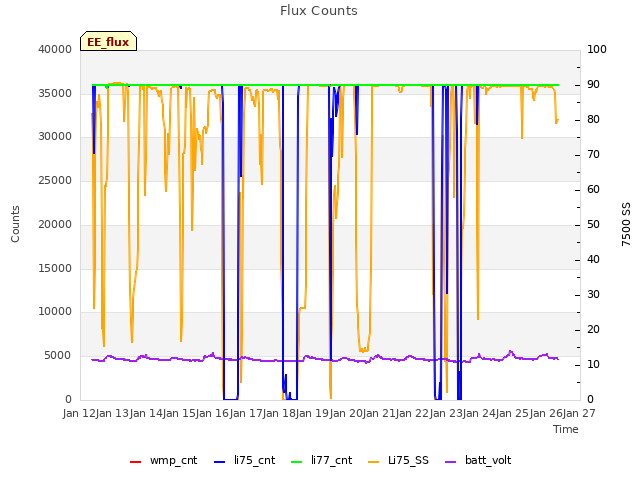Click the Jan 17 date tick label
This screenshot has width=640, height=480.
click(x=246, y=413)
